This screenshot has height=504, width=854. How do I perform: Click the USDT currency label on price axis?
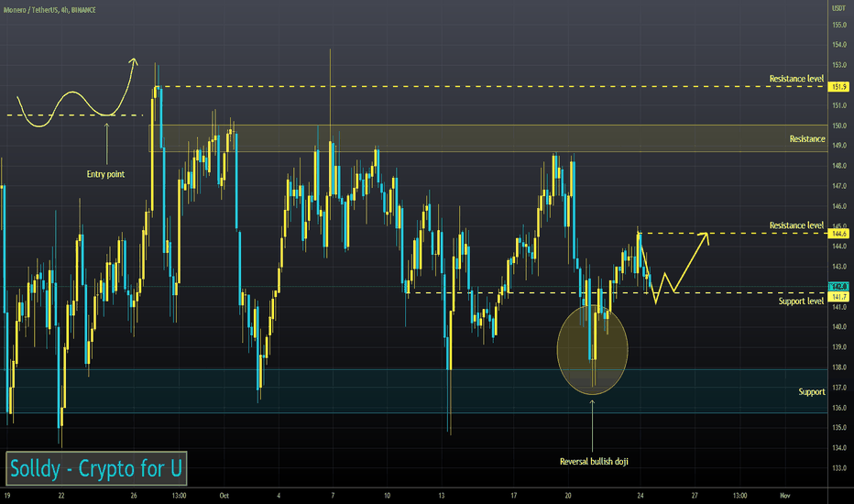tap(838, 8)
